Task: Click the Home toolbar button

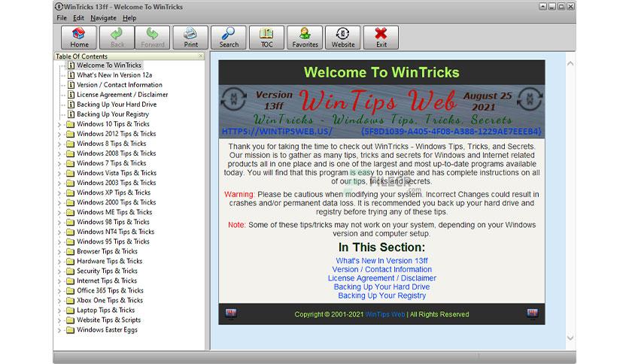Action: point(79,38)
